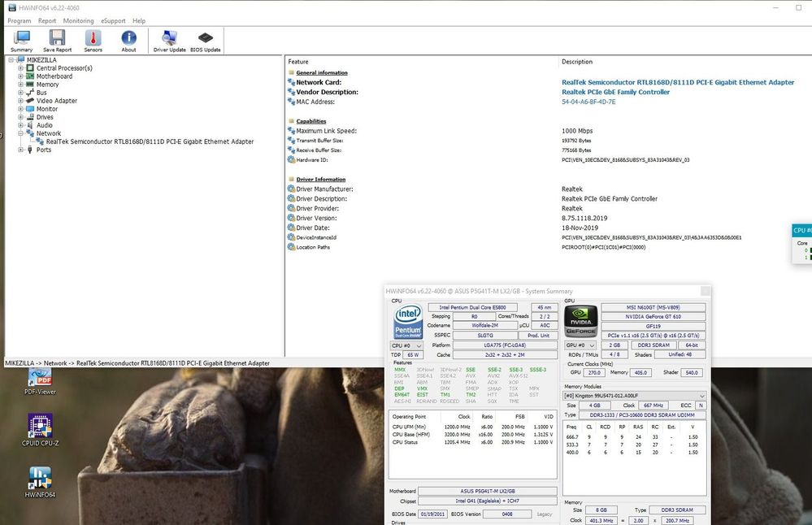
Task: Expand Central Processor(s) tree node
Action: coord(20,67)
